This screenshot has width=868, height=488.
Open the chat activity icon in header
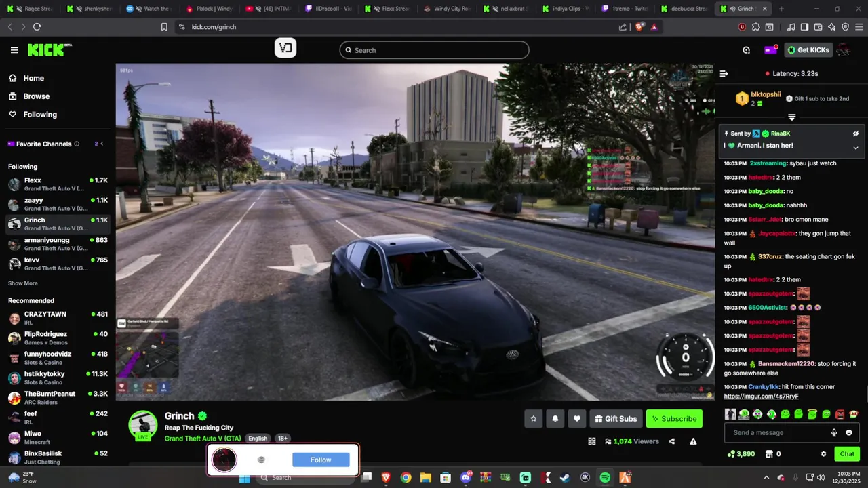point(746,50)
